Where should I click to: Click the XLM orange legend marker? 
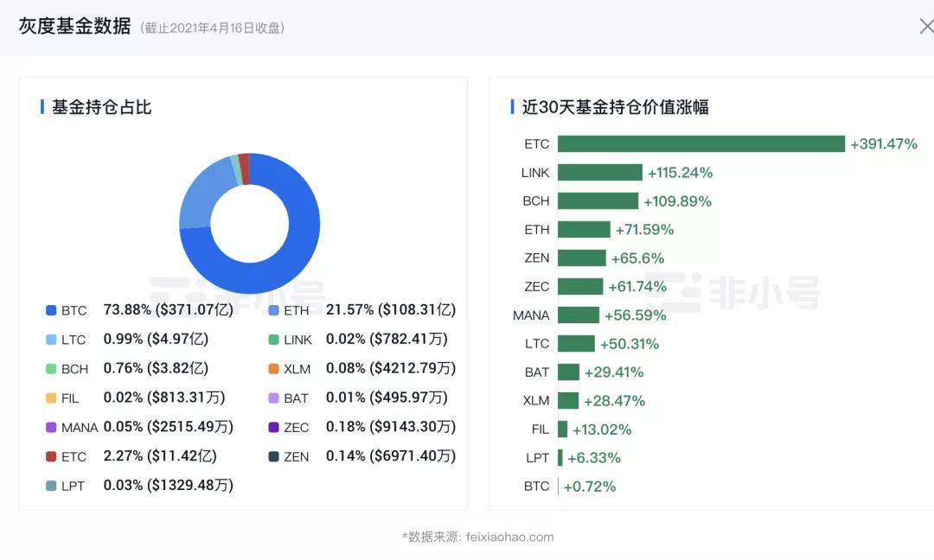coord(275,368)
